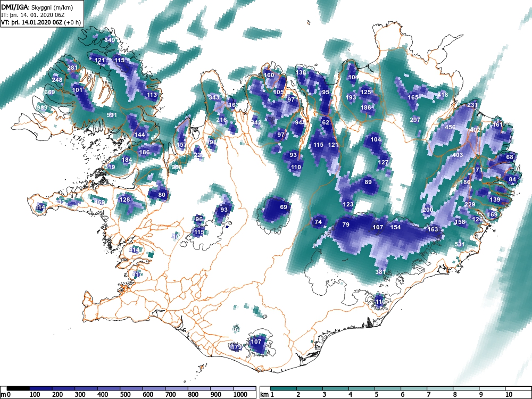Click the 'VT: þri. 14.01.2020 06Z (+0 h)' line

[41, 22]
